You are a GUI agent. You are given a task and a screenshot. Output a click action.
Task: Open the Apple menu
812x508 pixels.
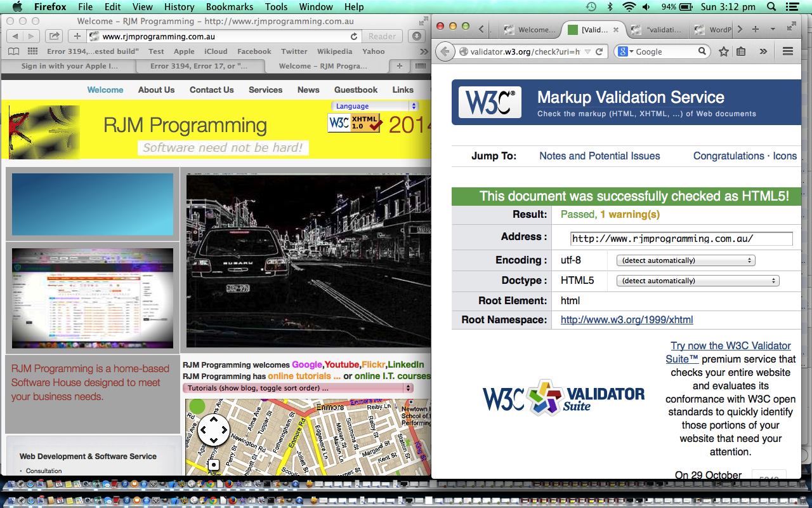(x=17, y=7)
